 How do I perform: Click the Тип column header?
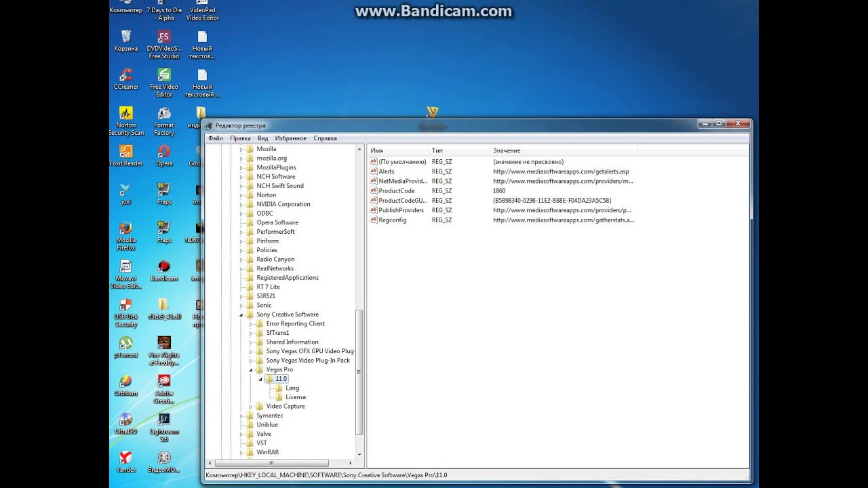point(459,150)
